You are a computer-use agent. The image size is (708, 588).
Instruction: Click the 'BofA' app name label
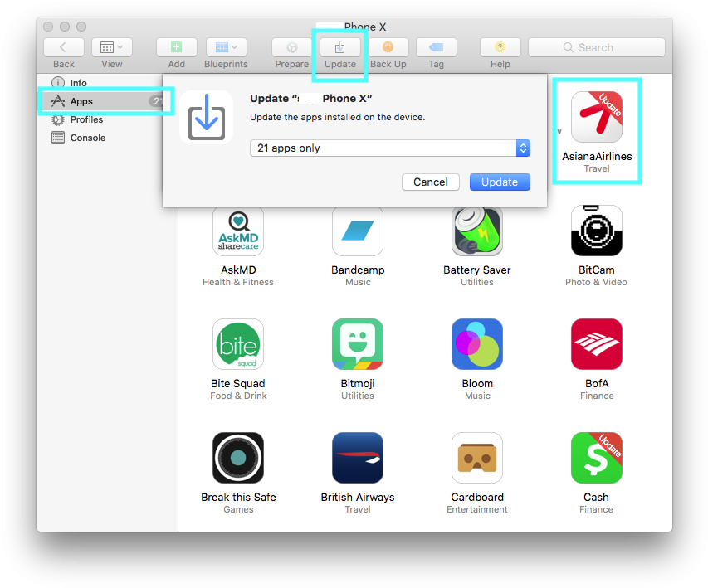click(597, 384)
